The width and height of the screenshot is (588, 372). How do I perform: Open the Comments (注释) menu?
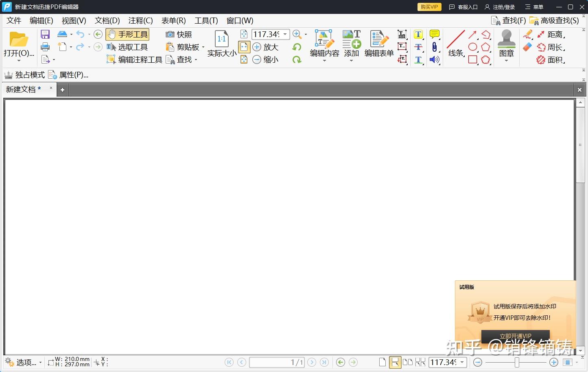pos(140,20)
